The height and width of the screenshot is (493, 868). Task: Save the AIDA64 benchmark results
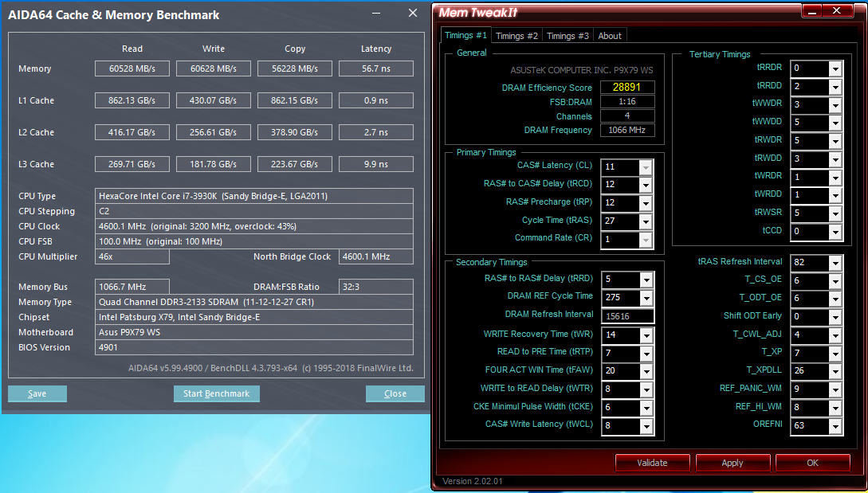click(37, 393)
